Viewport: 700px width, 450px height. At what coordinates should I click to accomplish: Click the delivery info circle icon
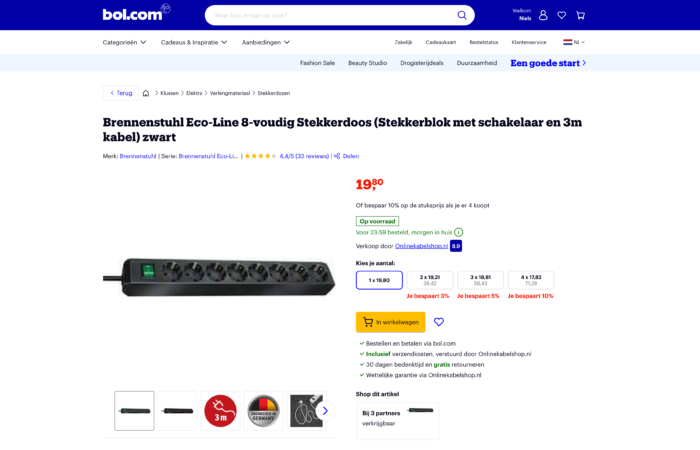click(x=458, y=232)
